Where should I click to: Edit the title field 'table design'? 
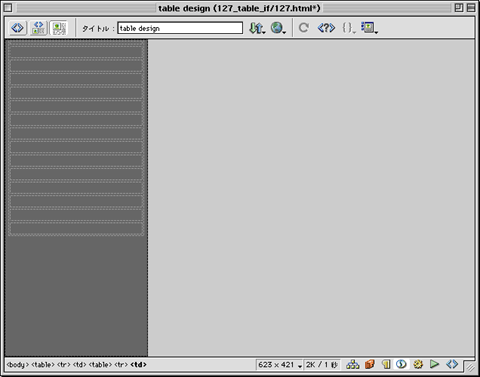180,28
